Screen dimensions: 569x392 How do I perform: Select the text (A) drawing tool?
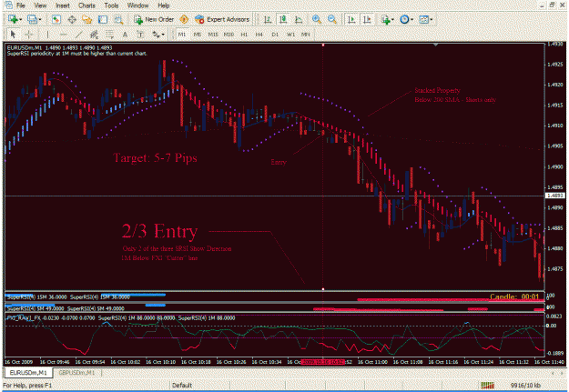pyautogui.click(x=125, y=35)
